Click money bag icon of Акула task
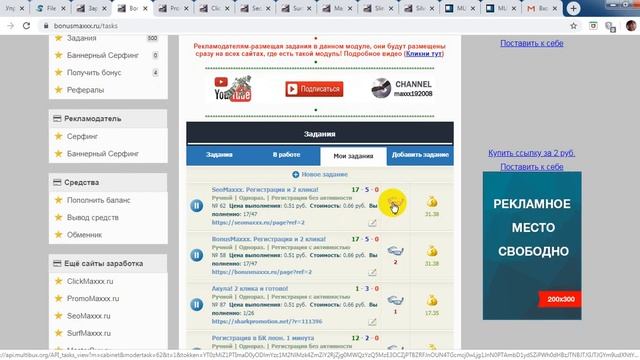Image resolution: width=640 pixels, height=360 pixels. point(432,301)
